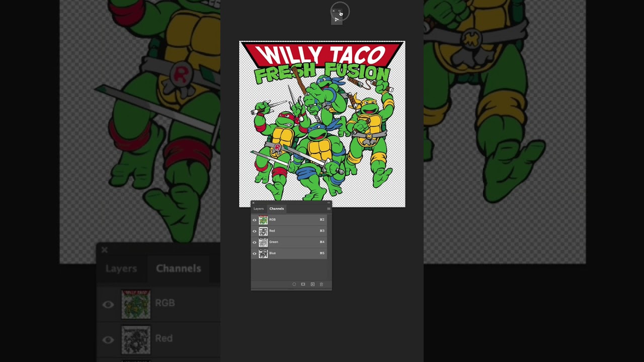644x362 pixels.
Task: Select Red channel thumbnail in front panel
Action: point(263,231)
